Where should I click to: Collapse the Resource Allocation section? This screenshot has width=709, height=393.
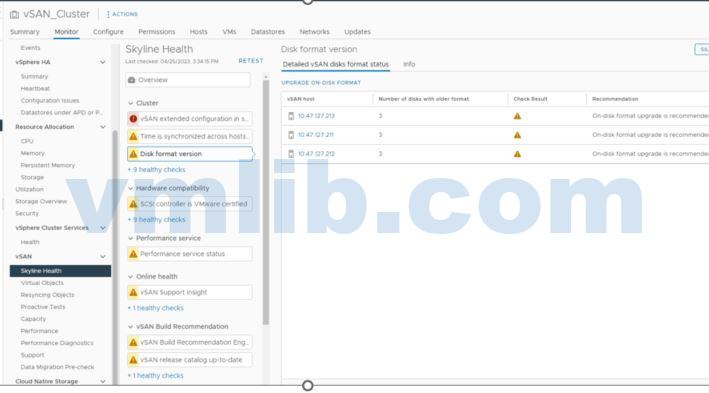coord(103,127)
